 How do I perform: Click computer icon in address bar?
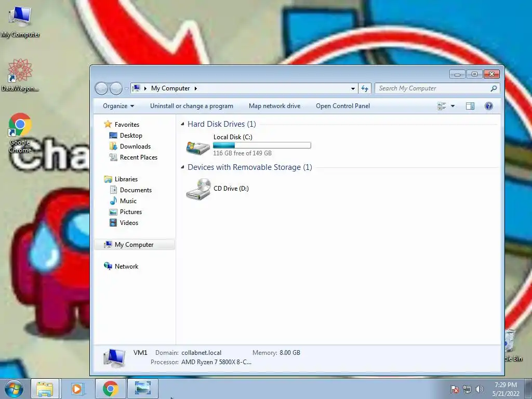[136, 88]
